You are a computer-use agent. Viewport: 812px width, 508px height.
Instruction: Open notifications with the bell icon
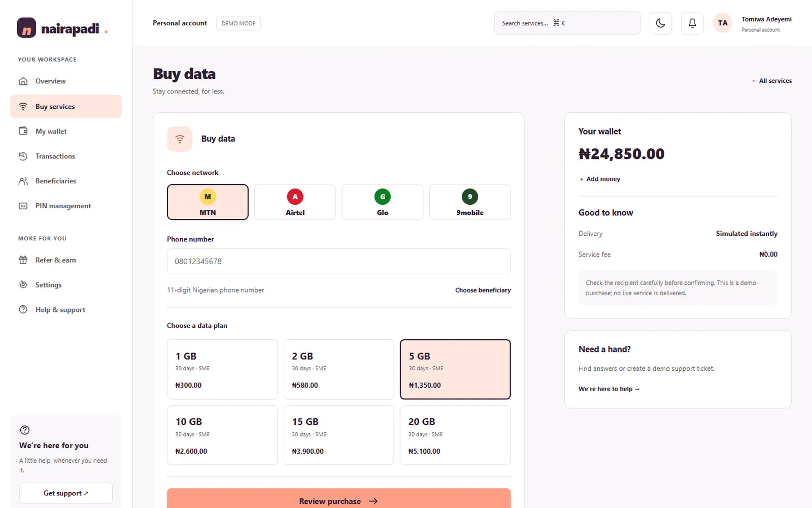point(692,23)
